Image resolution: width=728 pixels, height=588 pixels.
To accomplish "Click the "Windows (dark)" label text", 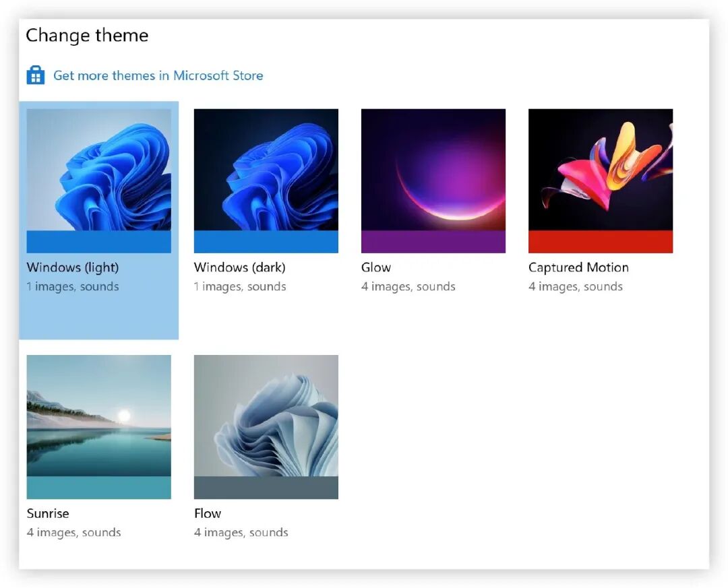I will (240, 267).
